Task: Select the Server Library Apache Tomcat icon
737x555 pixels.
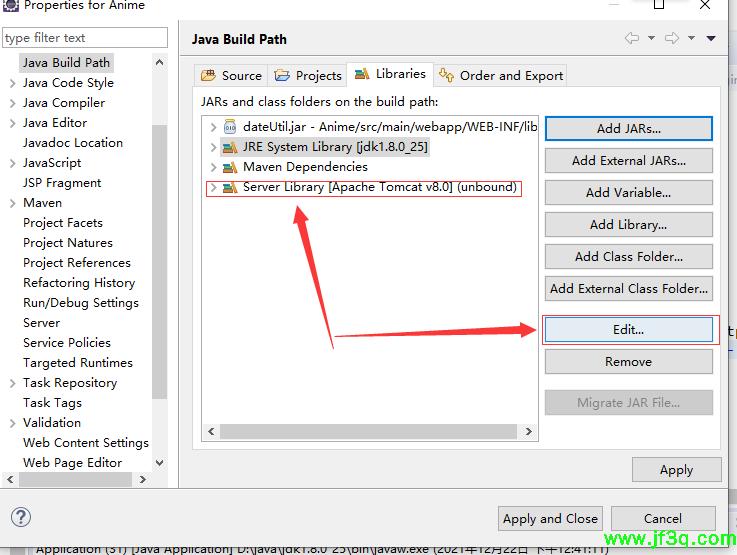Action: pyautogui.click(x=230, y=187)
